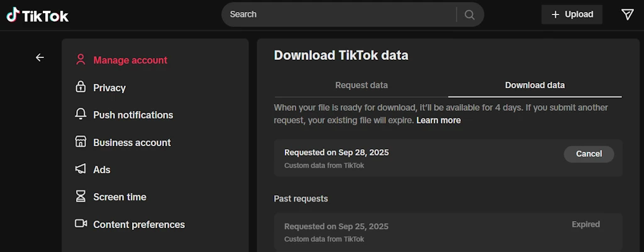Click the TikTok logo icon

[13, 15]
